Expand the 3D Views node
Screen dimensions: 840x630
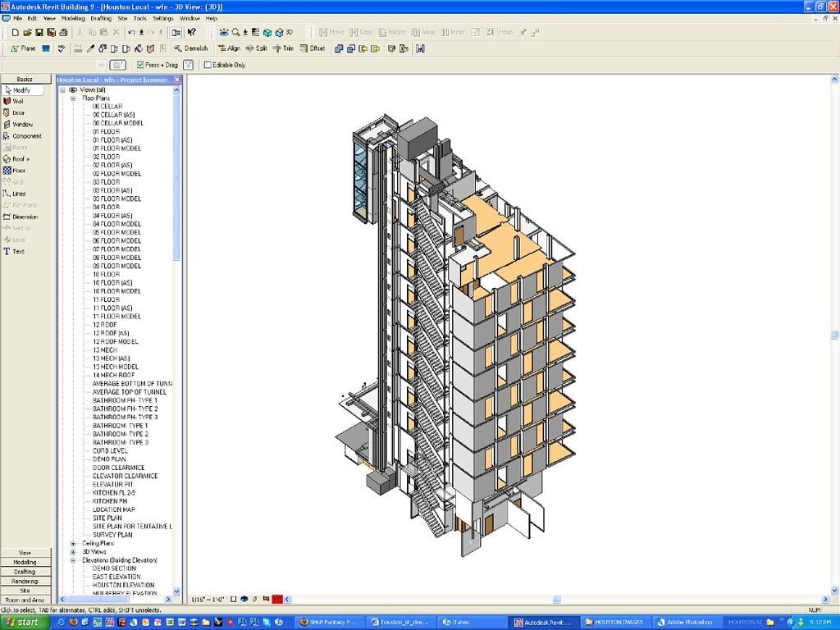[x=73, y=552]
